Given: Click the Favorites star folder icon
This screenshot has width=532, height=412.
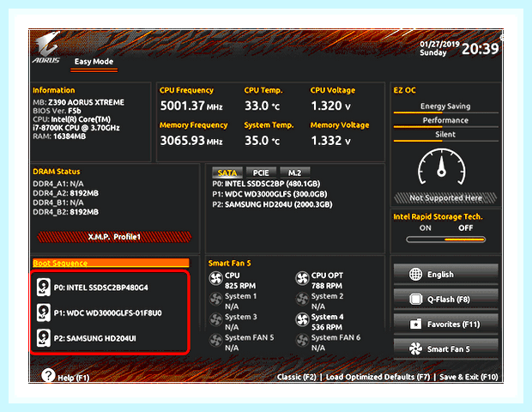Looking at the screenshot, I should (415, 324).
